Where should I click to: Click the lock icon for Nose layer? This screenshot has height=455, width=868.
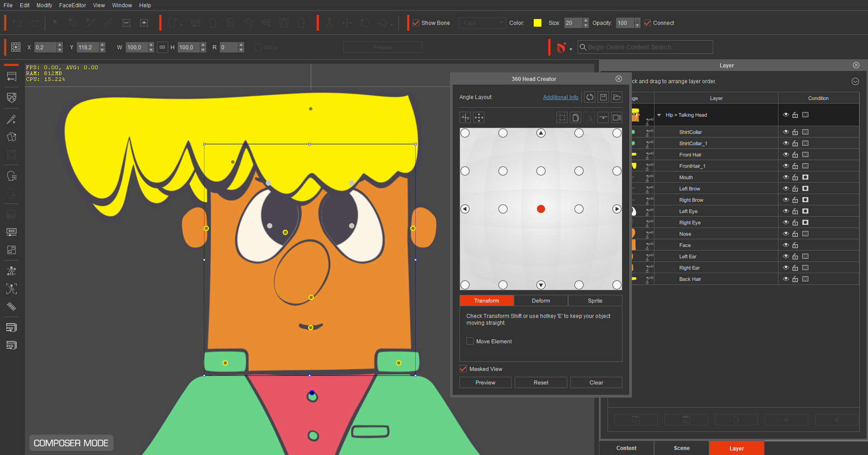[x=795, y=234]
